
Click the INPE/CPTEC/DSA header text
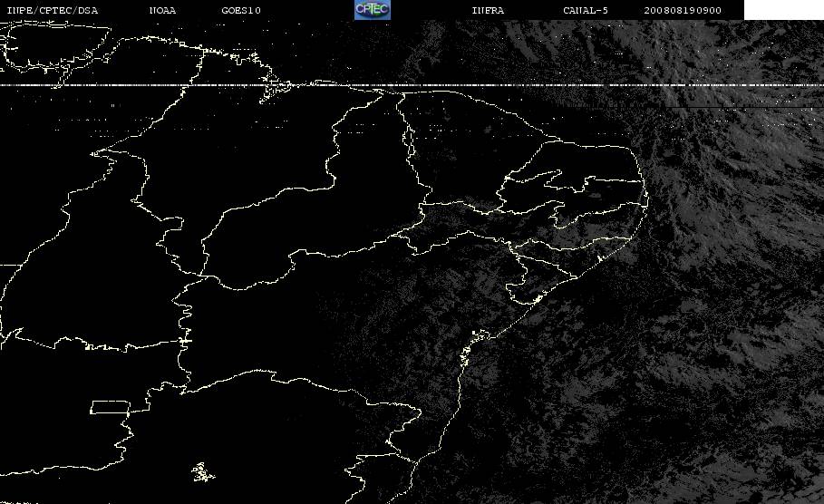coord(52,11)
